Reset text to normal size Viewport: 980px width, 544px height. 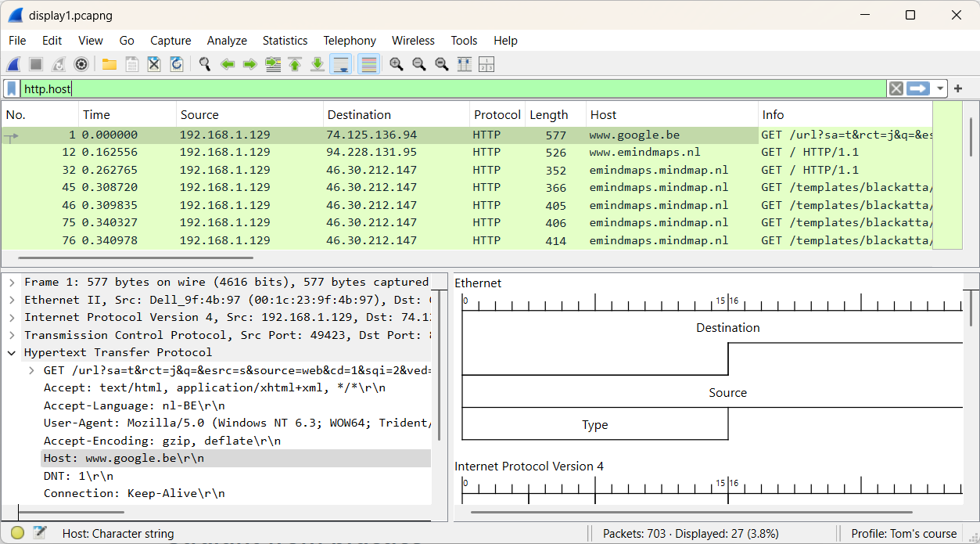pos(442,64)
